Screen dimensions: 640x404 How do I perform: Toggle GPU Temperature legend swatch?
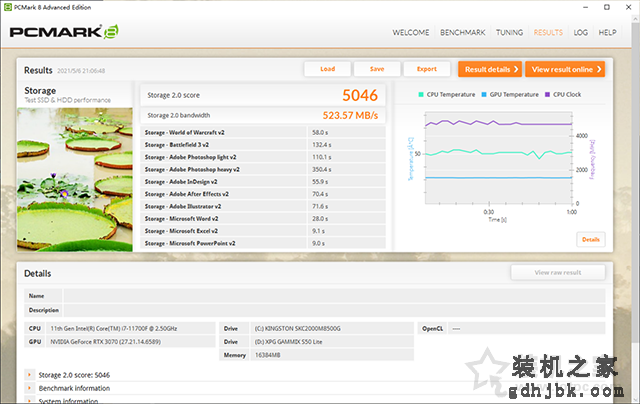[484, 94]
